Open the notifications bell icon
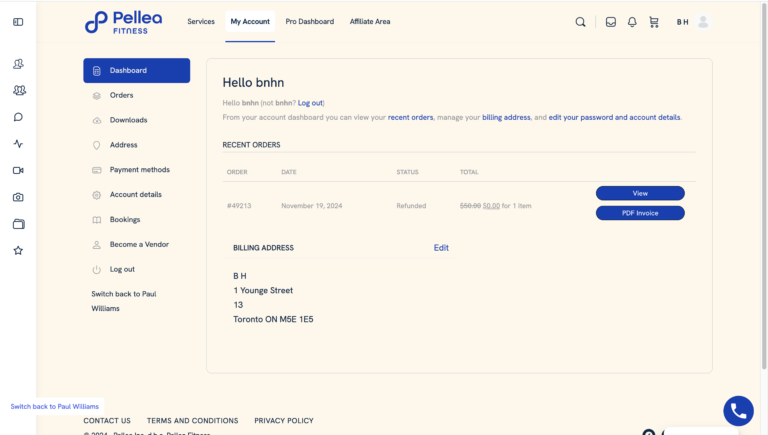This screenshot has width=768, height=435. (x=632, y=22)
